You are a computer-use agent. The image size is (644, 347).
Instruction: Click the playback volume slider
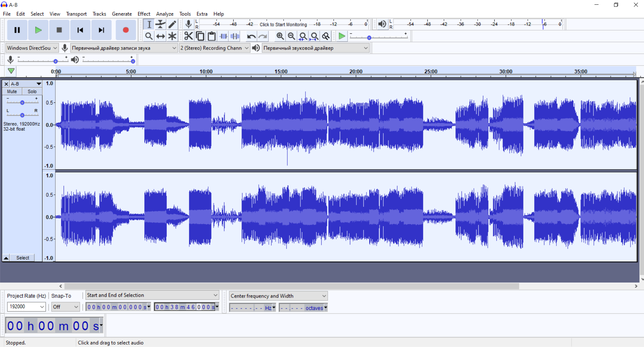pyautogui.click(x=108, y=60)
